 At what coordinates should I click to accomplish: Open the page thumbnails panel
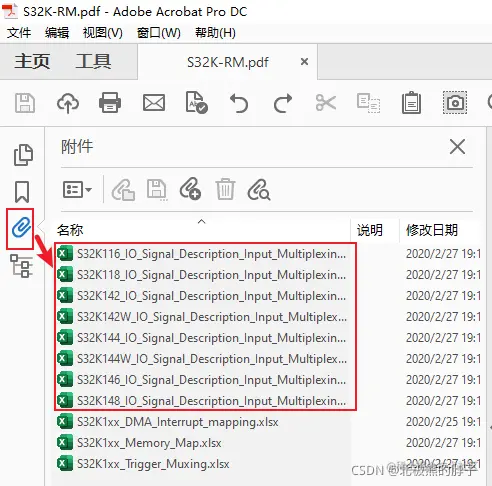coord(23,155)
